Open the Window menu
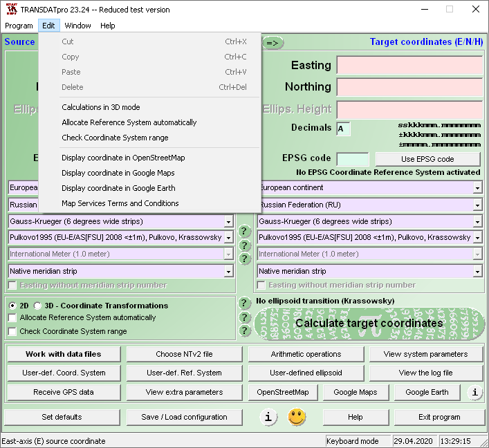 (77, 26)
